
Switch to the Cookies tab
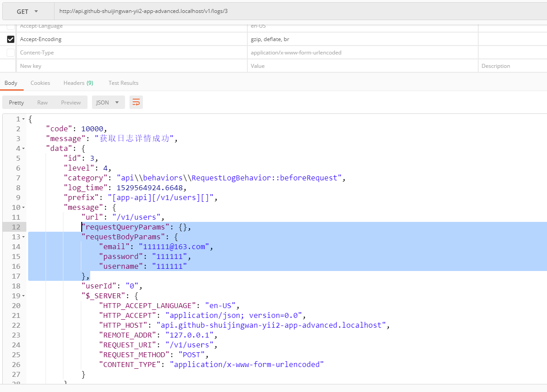[40, 83]
